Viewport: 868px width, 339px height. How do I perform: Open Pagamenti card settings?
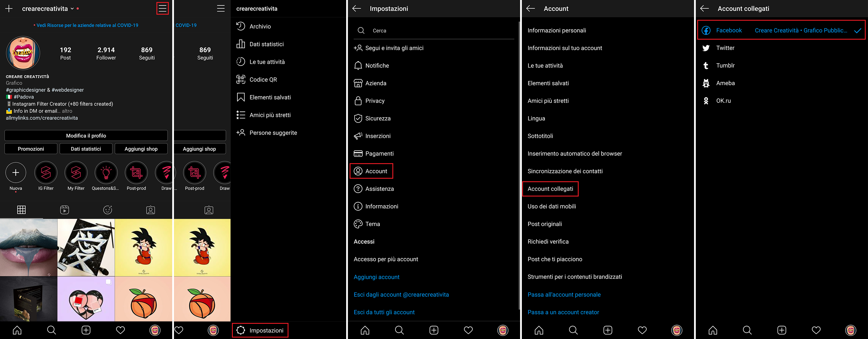point(373,153)
